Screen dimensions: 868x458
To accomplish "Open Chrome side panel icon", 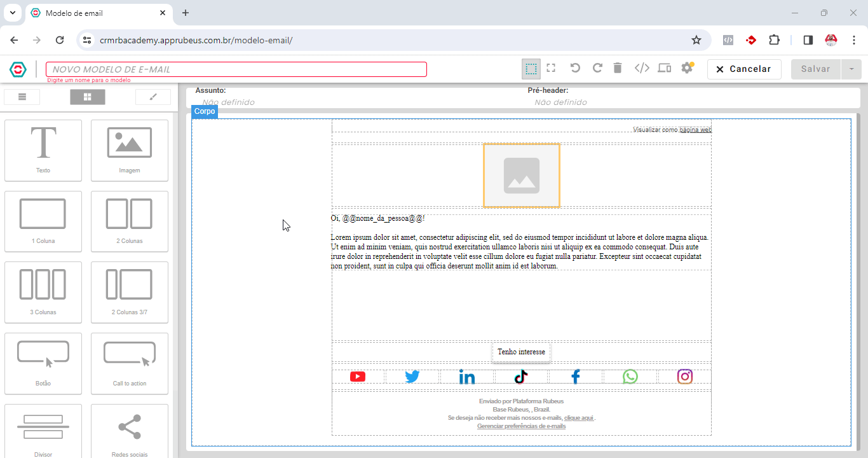I will tap(808, 40).
